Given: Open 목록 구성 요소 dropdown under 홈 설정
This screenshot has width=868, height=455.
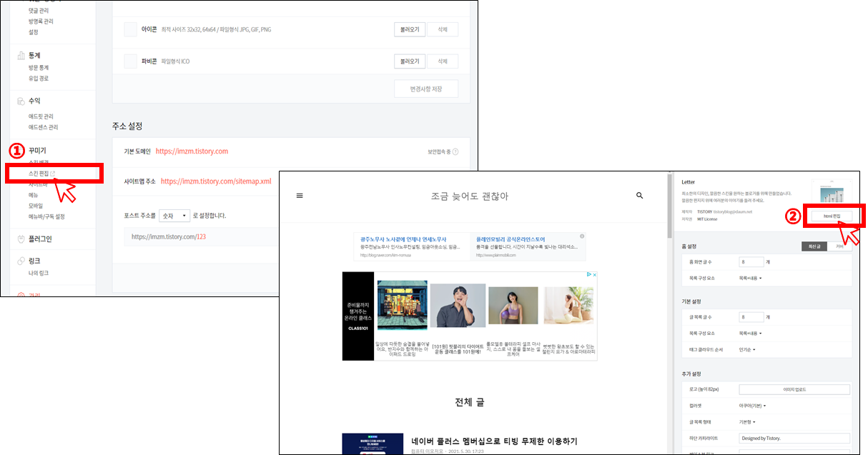Looking at the screenshot, I should tap(751, 277).
